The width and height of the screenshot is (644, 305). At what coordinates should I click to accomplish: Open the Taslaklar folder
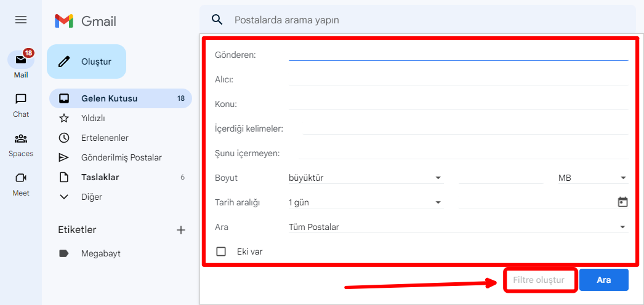pos(100,177)
